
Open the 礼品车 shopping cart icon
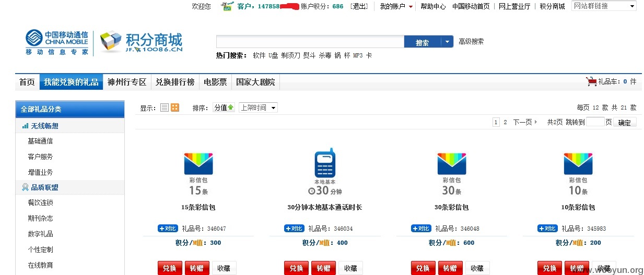(x=591, y=81)
